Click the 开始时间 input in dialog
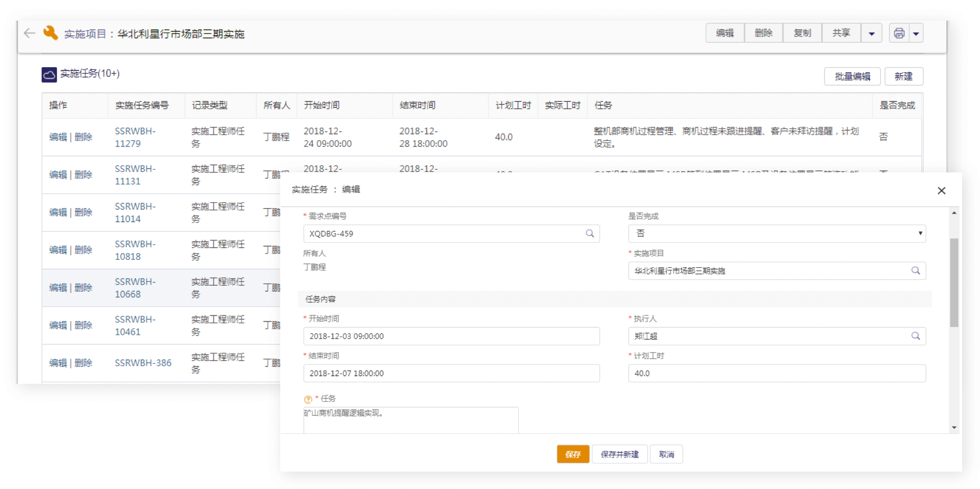980x489 pixels. 452,336
